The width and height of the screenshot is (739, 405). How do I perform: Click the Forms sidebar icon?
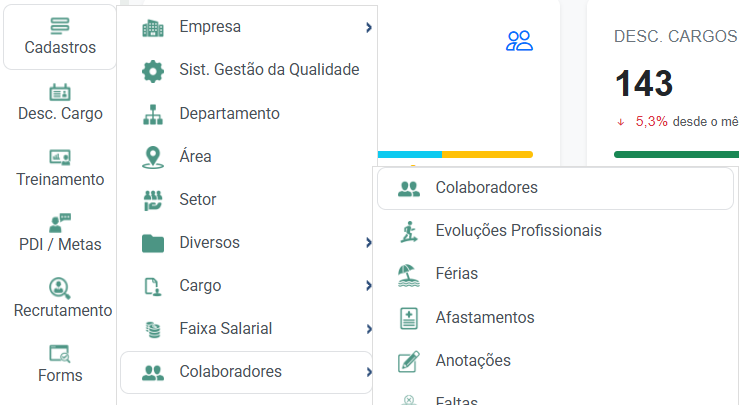[60, 353]
